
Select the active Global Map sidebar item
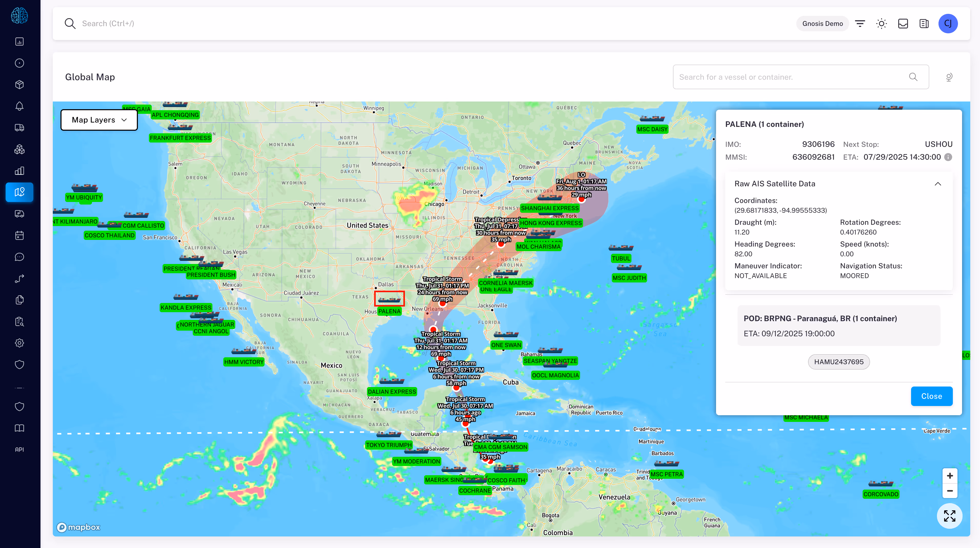(x=19, y=192)
